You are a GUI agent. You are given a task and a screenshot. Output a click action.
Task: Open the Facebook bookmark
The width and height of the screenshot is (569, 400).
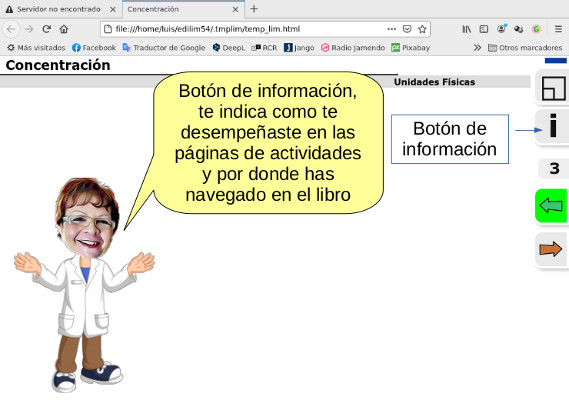(x=94, y=48)
